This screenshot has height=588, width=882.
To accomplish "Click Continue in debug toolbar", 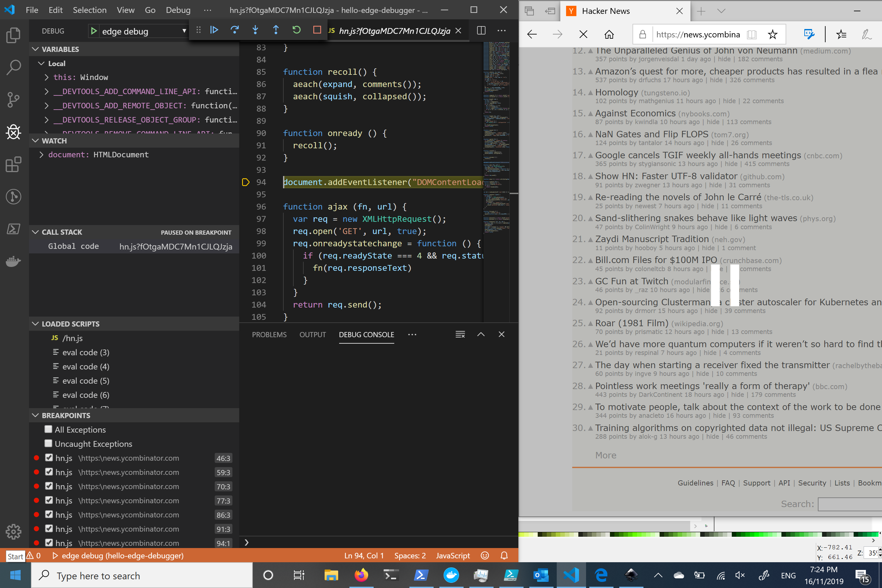I will 214,30.
